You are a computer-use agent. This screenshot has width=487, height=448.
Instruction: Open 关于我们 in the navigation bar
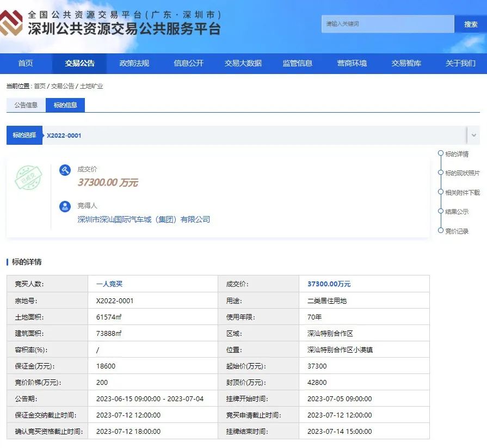(460, 64)
